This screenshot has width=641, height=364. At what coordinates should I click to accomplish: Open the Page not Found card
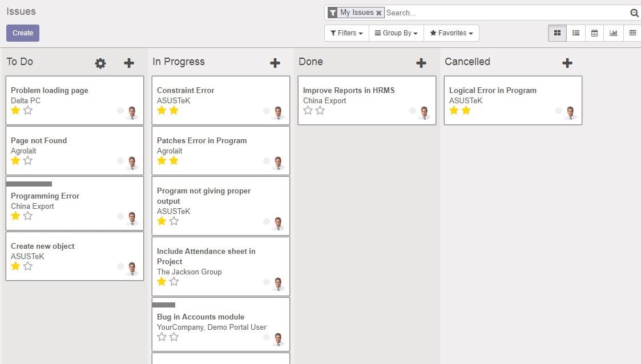coord(75,151)
